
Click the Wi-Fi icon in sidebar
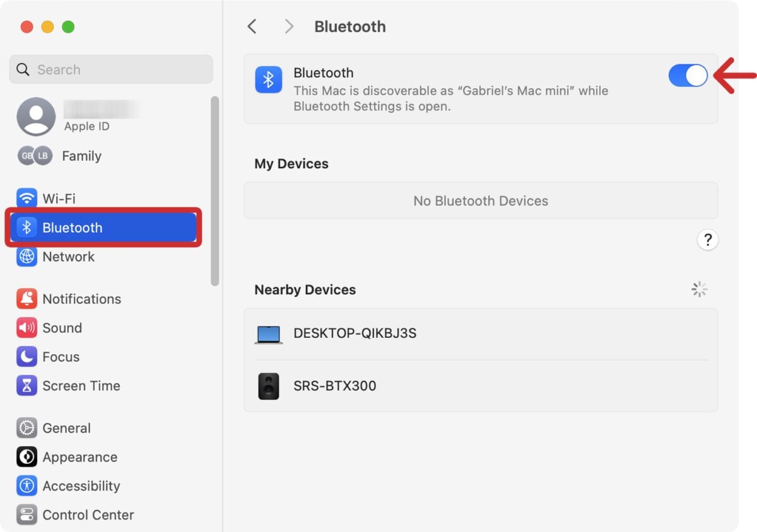(x=26, y=199)
